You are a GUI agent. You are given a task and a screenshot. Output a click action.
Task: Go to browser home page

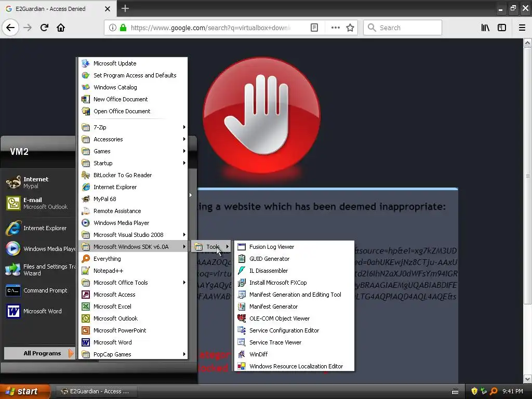coord(61,28)
